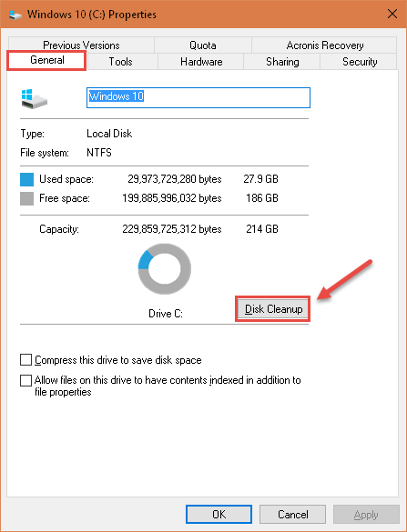
Task: Click the blue Used space color square
Action: coord(26,179)
